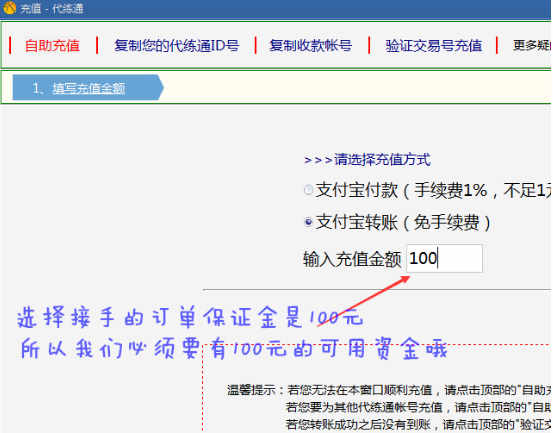Click the >>>请选择充值方式 heading
Screen dimensions: 553x433
pos(367,160)
